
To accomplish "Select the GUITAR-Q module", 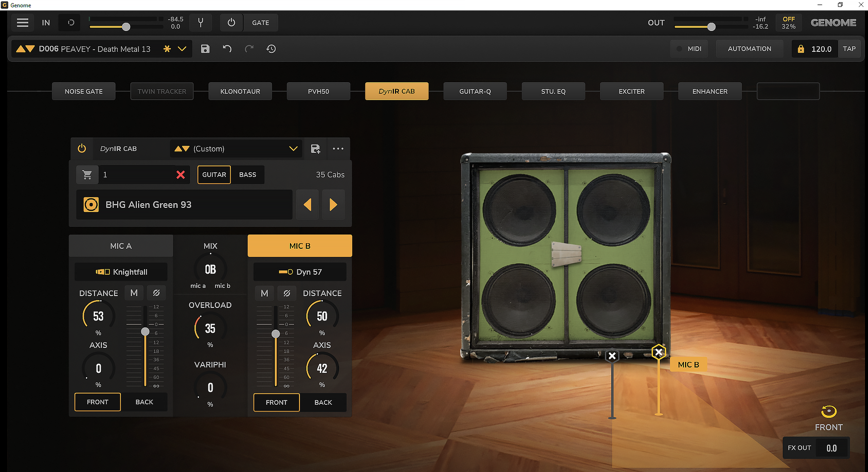I will 475,91.
